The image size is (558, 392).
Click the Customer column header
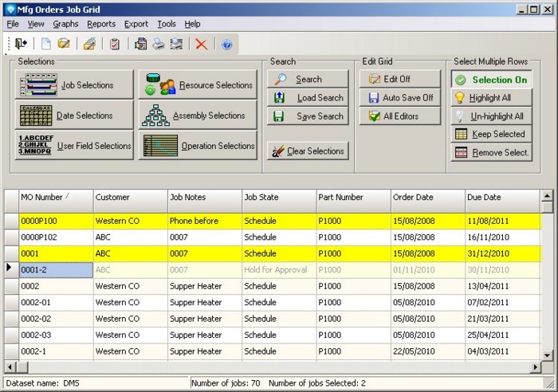click(x=128, y=198)
